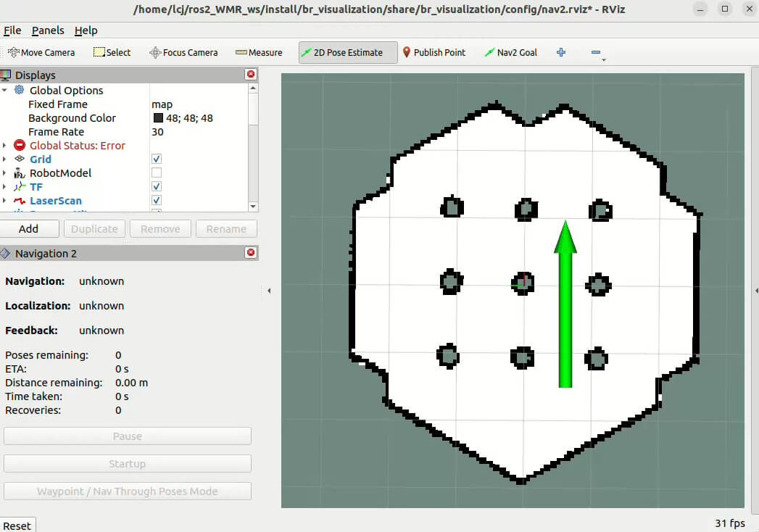Pick the Measure tool
The image size is (759, 532).
click(x=259, y=52)
